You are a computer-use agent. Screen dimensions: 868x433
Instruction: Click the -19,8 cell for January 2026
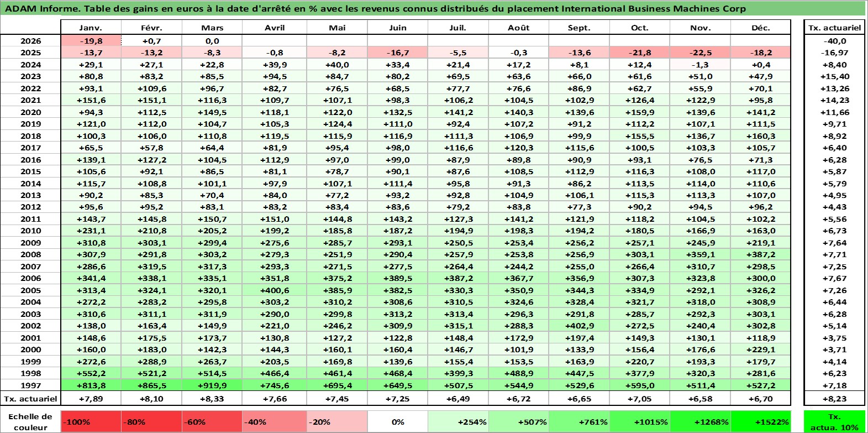pos(91,41)
